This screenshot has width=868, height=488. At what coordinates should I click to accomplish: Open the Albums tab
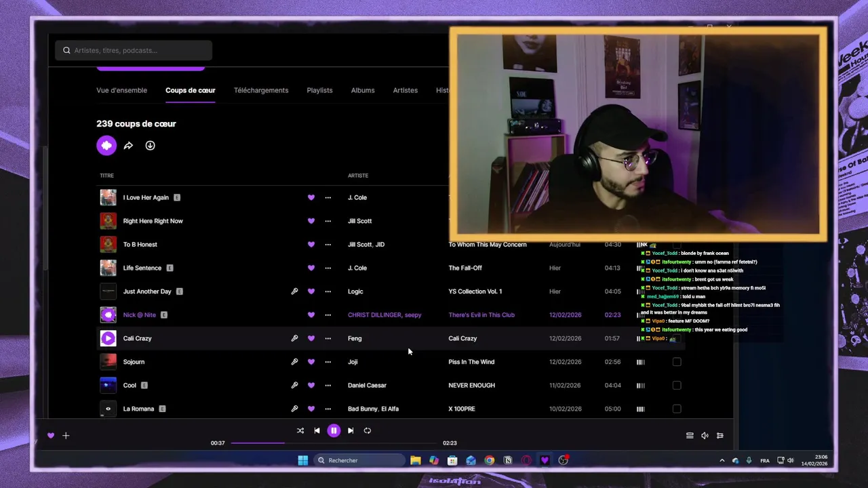(x=363, y=90)
